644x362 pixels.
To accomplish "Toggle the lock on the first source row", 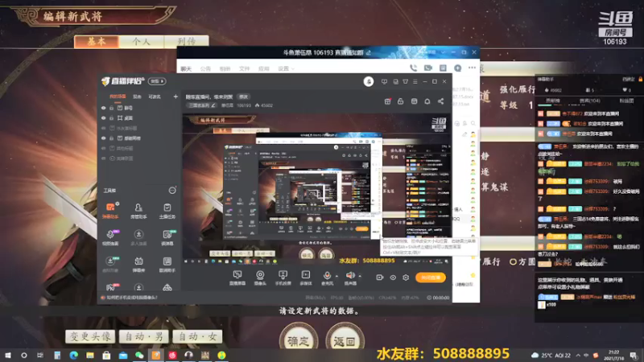I will pyautogui.click(x=111, y=108).
